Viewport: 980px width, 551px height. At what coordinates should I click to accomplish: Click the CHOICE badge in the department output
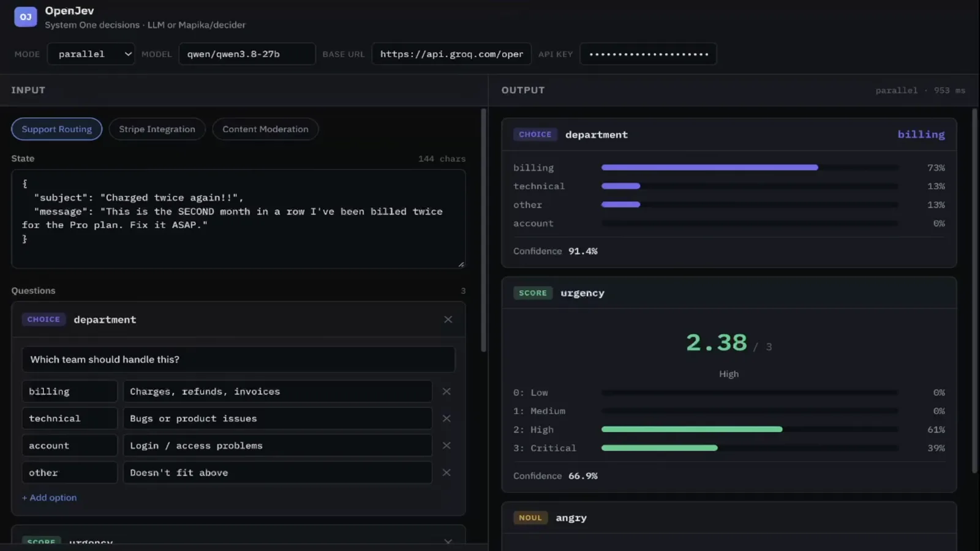pos(535,135)
